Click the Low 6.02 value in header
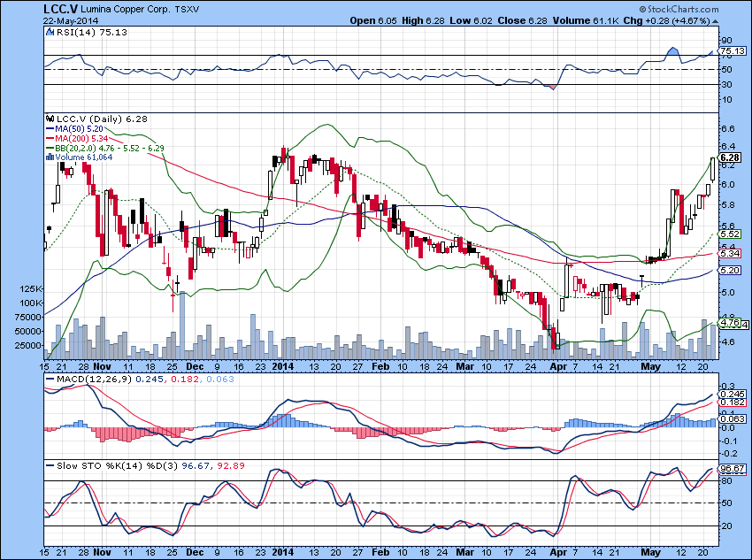The height and width of the screenshot is (560, 752). tap(471, 20)
